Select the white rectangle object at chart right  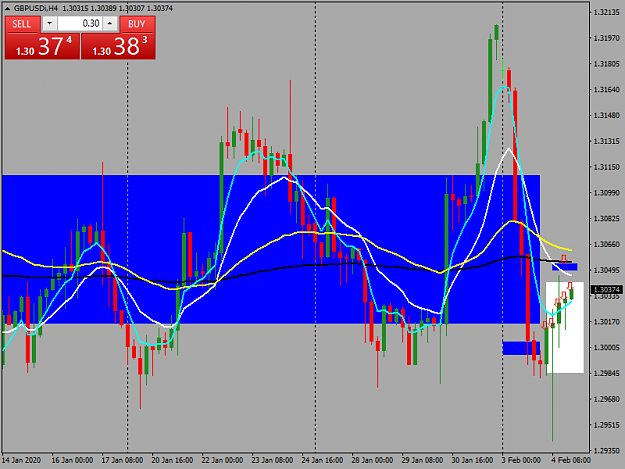click(x=565, y=327)
